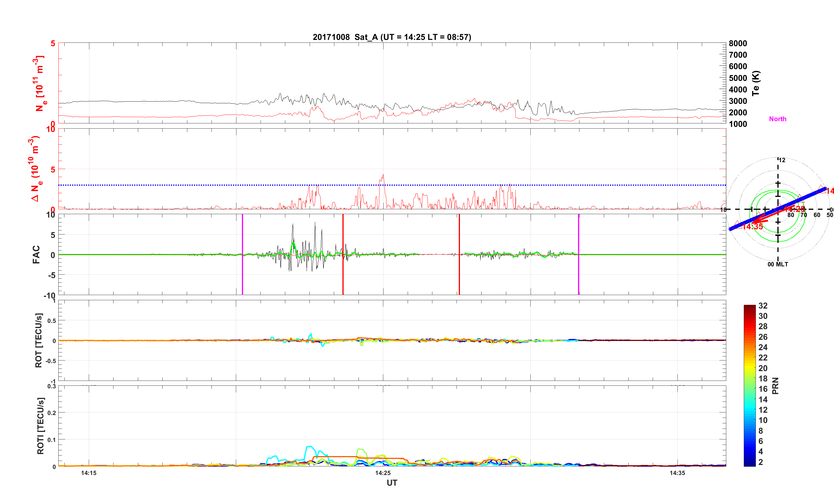This screenshot has width=834, height=504.
Task: Click the second magenta vertical marker in FAC panel
Action: coord(578,254)
